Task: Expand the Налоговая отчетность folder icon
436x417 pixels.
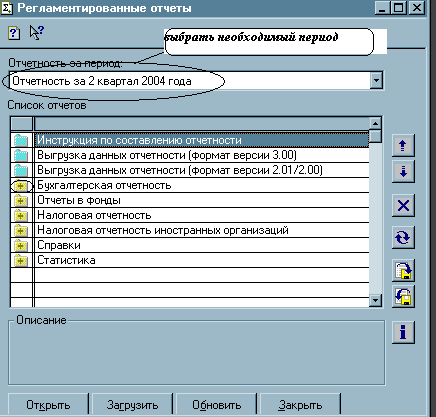Action: tap(21, 215)
